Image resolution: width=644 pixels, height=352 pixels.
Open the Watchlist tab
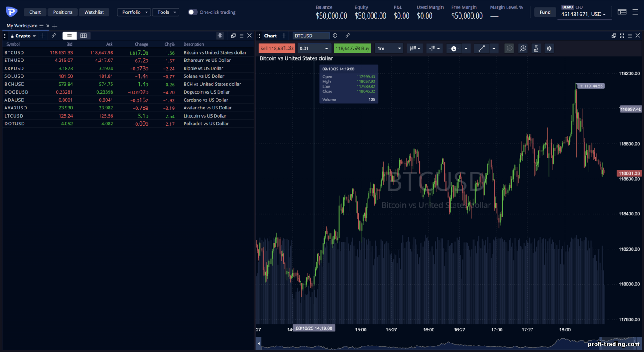point(94,12)
